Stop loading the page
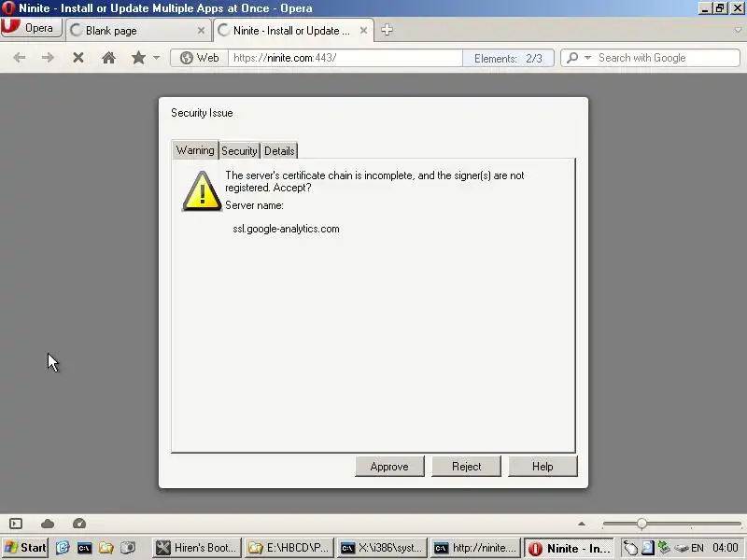Screen dimensions: 747x560 tap(78, 58)
